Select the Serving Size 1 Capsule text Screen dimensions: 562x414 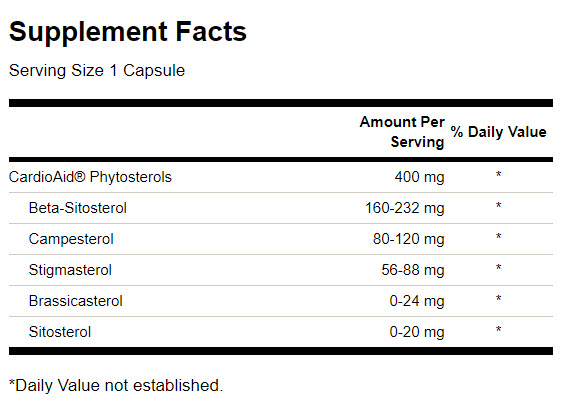[97, 70]
